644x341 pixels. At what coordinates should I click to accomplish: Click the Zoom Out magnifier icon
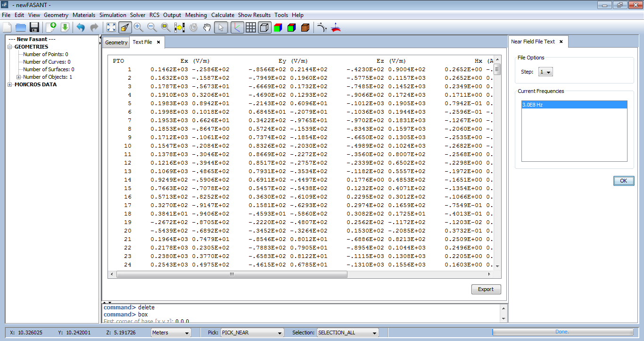152,27
